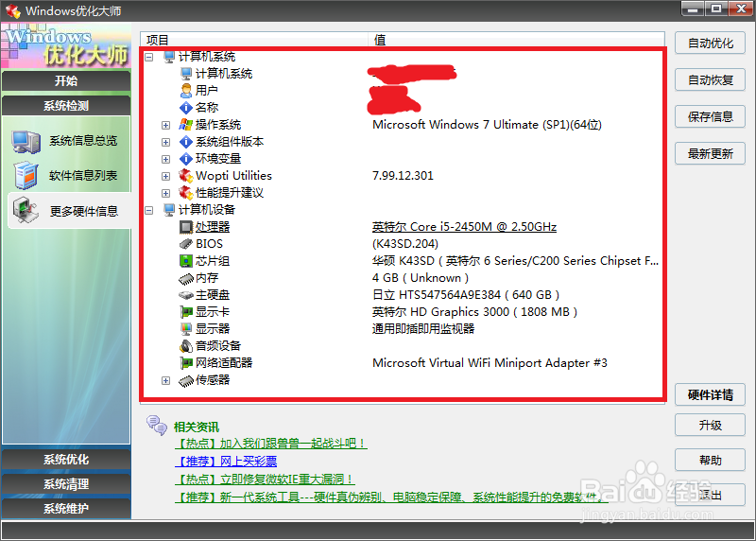
Task: Click the 显示卡 graphics card icon
Action: coord(186,312)
